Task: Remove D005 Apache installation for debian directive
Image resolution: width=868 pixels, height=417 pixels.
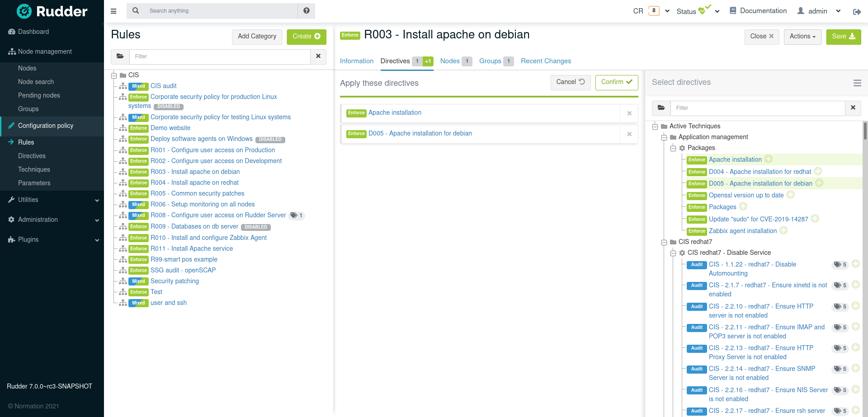Action: coord(629,134)
